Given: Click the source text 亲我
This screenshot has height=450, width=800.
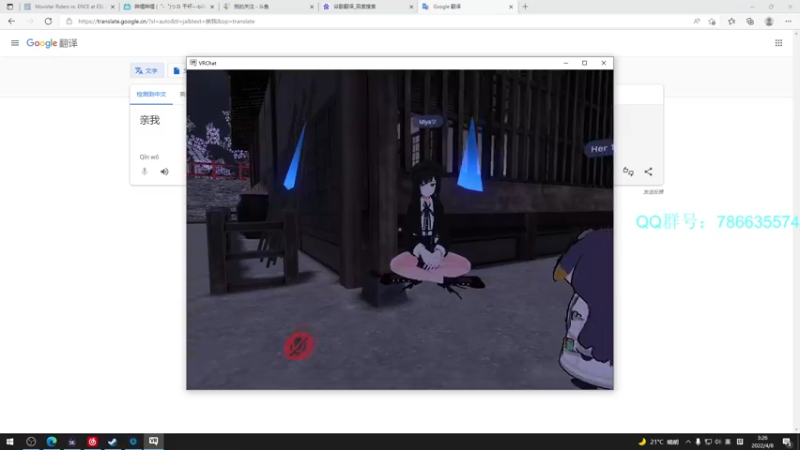Looking at the screenshot, I should pyautogui.click(x=150, y=120).
